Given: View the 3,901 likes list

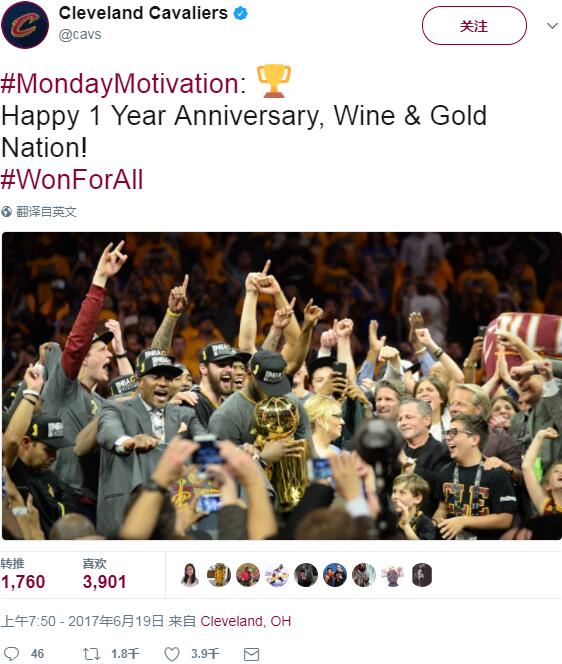Looking at the screenshot, I should click(104, 575).
